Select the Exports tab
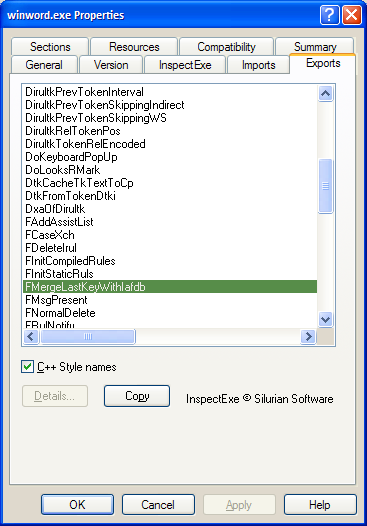Image resolution: width=367 pixels, height=526 pixels. click(x=323, y=63)
